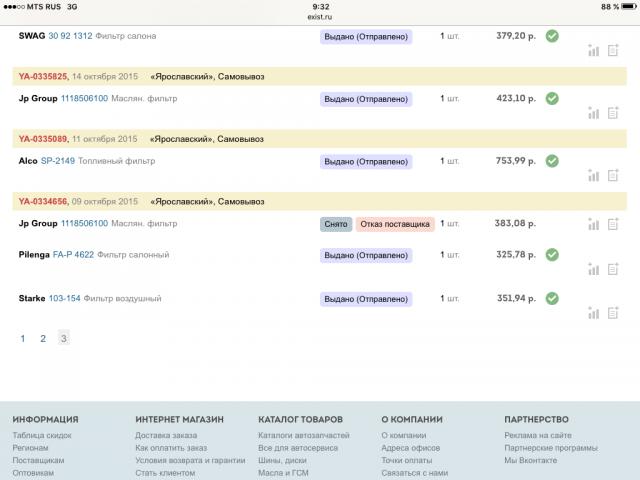Open Реклама на сайте footer link
640x480 pixels.
(x=538, y=435)
